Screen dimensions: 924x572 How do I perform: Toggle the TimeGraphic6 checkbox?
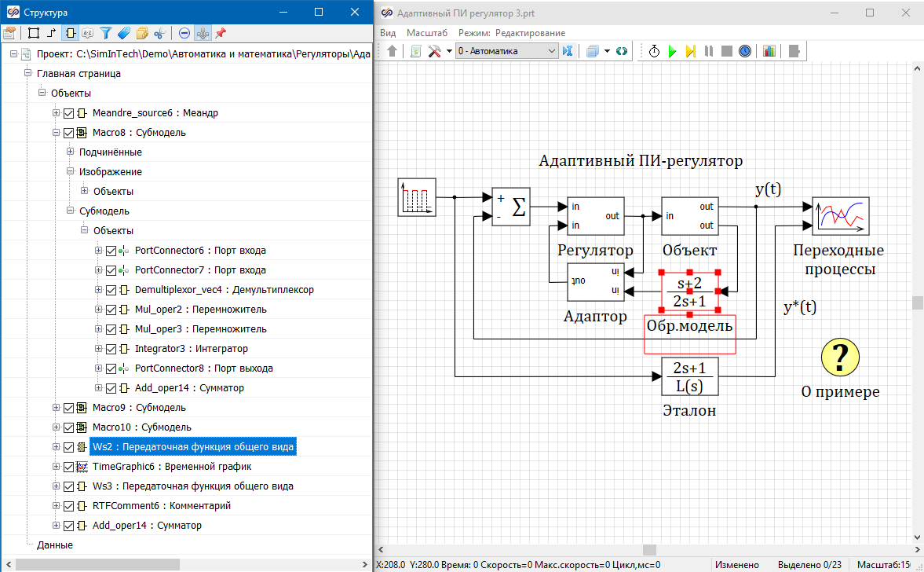[68, 467]
